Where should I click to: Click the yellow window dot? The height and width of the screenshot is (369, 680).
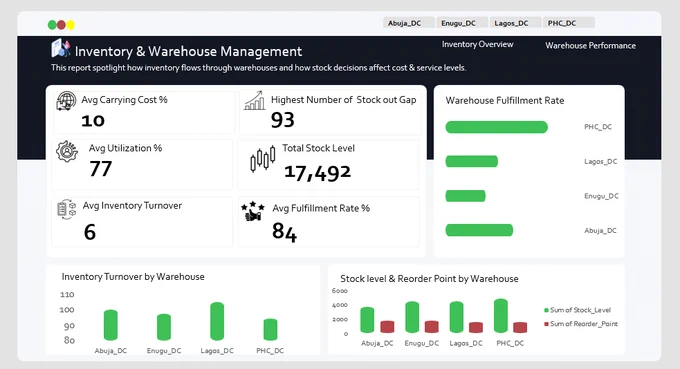click(x=70, y=25)
